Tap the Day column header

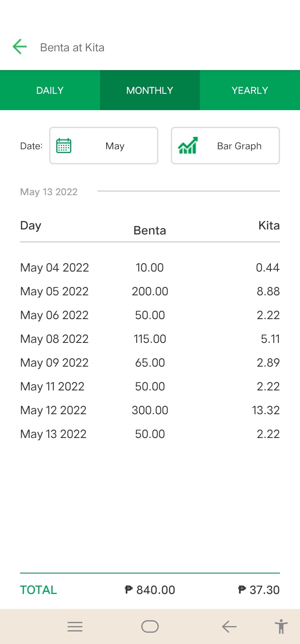coord(31,226)
